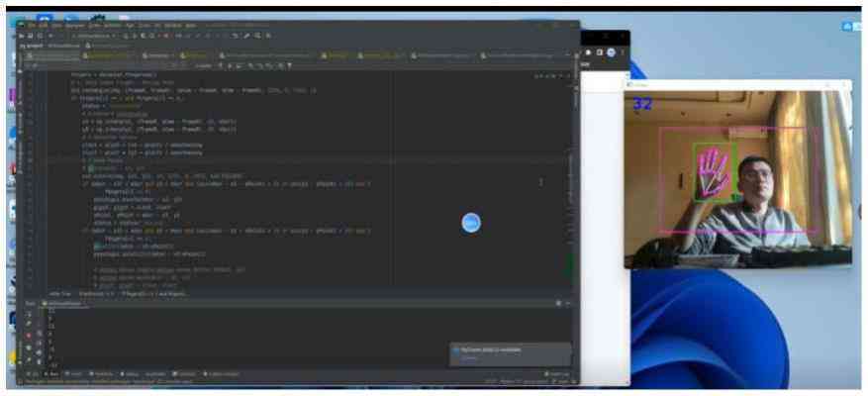Click the cv2.rectangle code line

pos(194,90)
